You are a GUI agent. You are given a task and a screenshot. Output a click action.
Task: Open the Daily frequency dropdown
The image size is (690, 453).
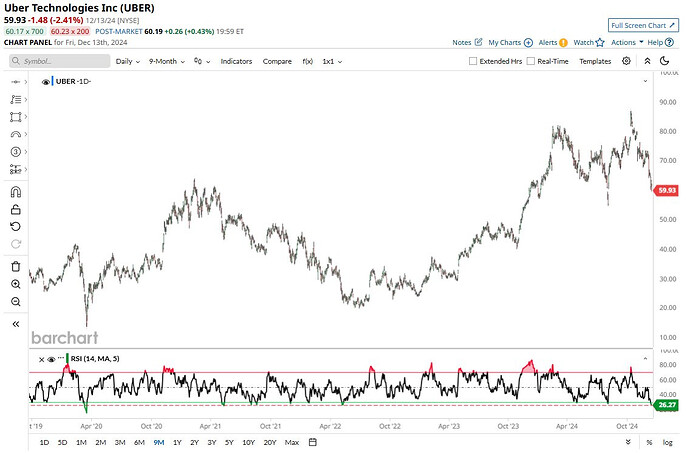(x=126, y=61)
